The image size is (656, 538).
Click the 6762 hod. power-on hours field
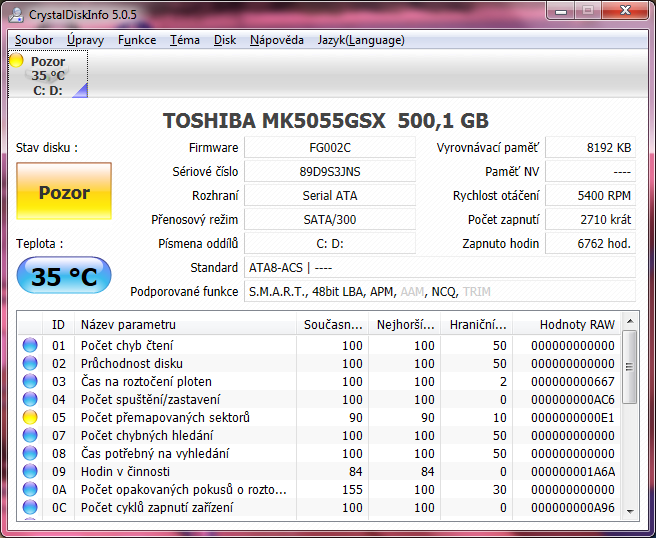(x=591, y=243)
